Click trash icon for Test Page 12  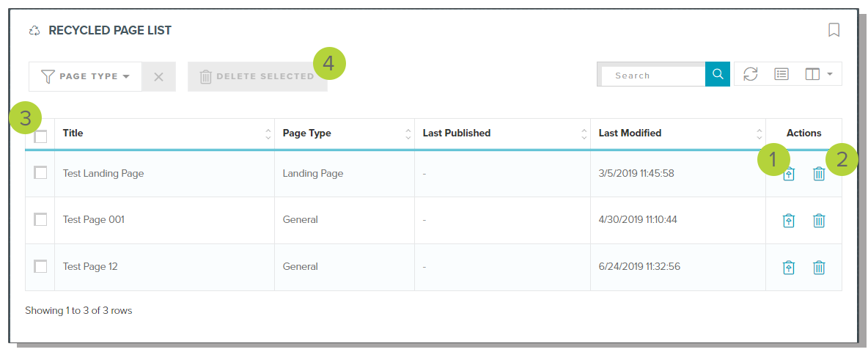819,267
